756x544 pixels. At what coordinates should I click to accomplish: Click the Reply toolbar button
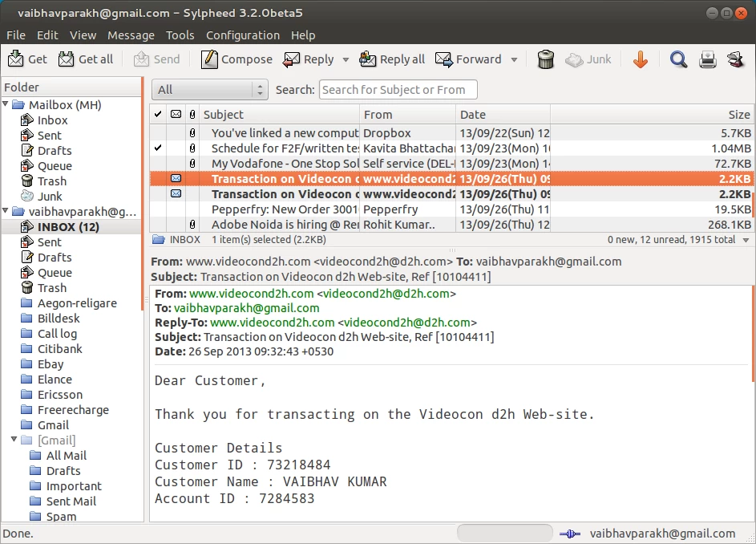click(x=309, y=59)
